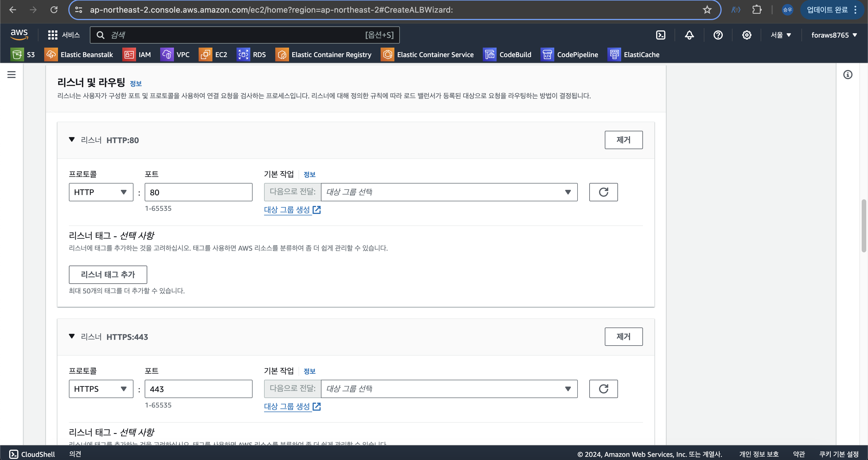Image resolution: width=868 pixels, height=460 pixels.
Task: Open the foraws8765 account menu
Action: [x=834, y=35]
